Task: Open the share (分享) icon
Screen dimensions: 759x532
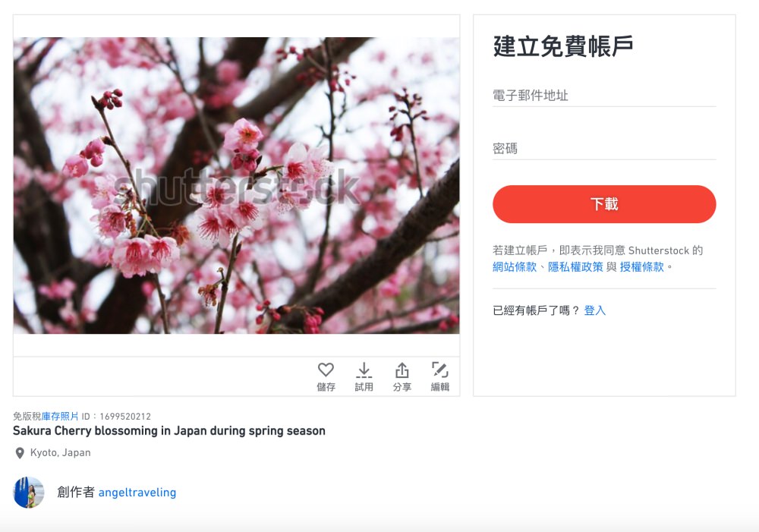Action: click(x=402, y=370)
